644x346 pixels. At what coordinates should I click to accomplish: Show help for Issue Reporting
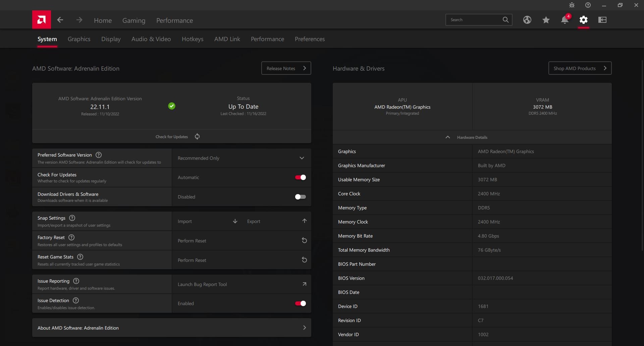[x=76, y=281]
